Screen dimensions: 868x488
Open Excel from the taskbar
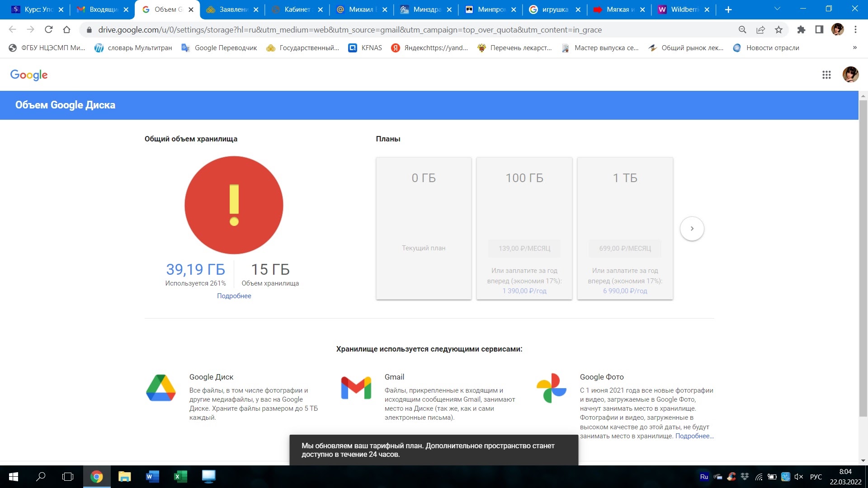(180, 477)
